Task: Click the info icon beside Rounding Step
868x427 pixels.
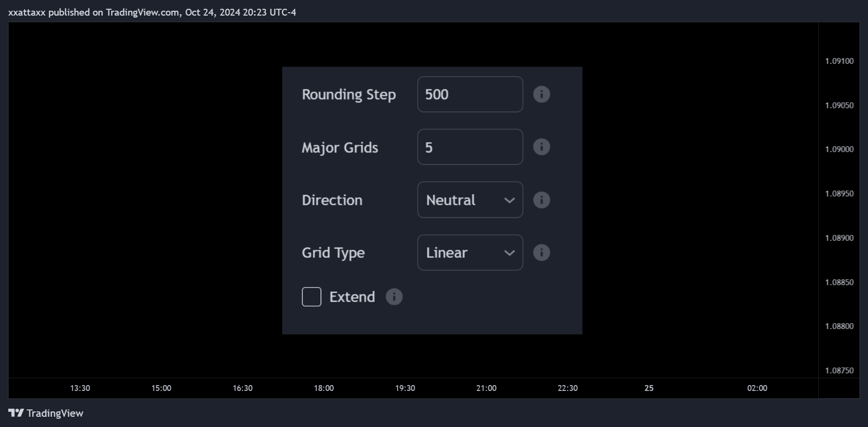Action: point(541,94)
